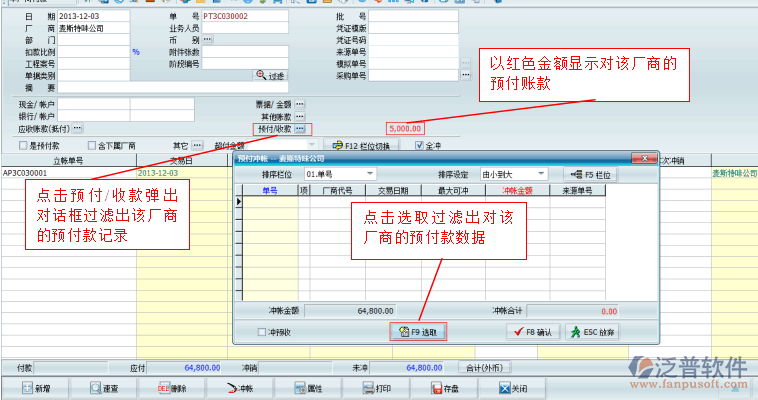This screenshot has height=400, width=758.
Task: Click the 阶段编号 input field
Action: 245,63
